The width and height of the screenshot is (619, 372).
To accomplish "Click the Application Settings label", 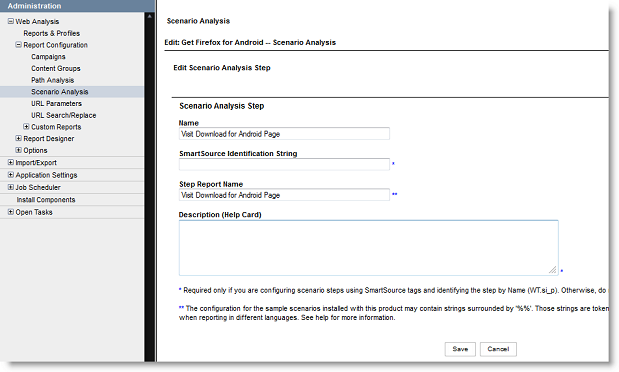I will (46, 175).
